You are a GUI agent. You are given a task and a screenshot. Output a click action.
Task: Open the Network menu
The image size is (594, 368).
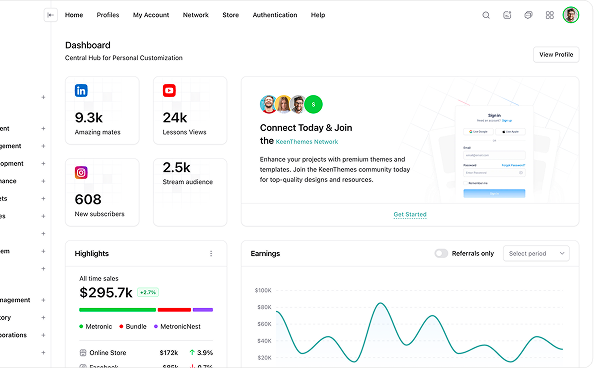(195, 15)
